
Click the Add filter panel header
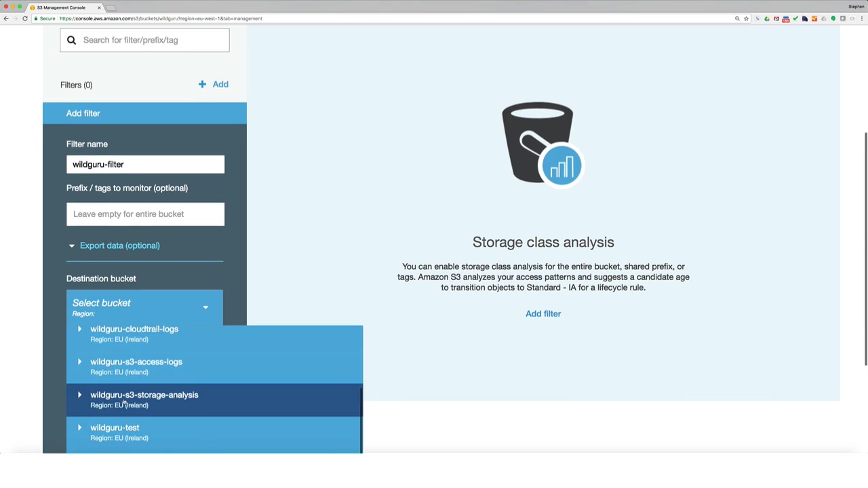click(x=144, y=113)
